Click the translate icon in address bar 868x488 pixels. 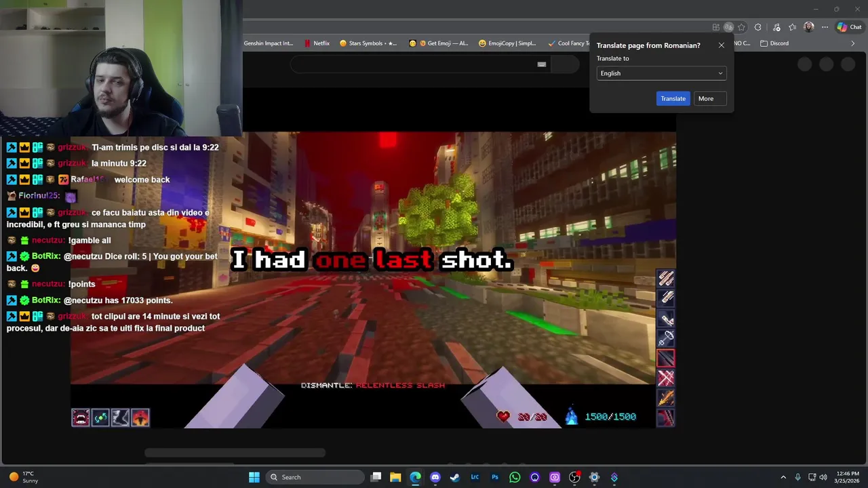[728, 27]
